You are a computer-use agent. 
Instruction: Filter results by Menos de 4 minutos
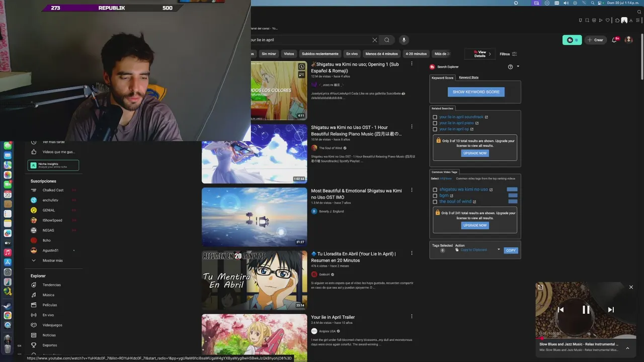pyautogui.click(x=381, y=54)
